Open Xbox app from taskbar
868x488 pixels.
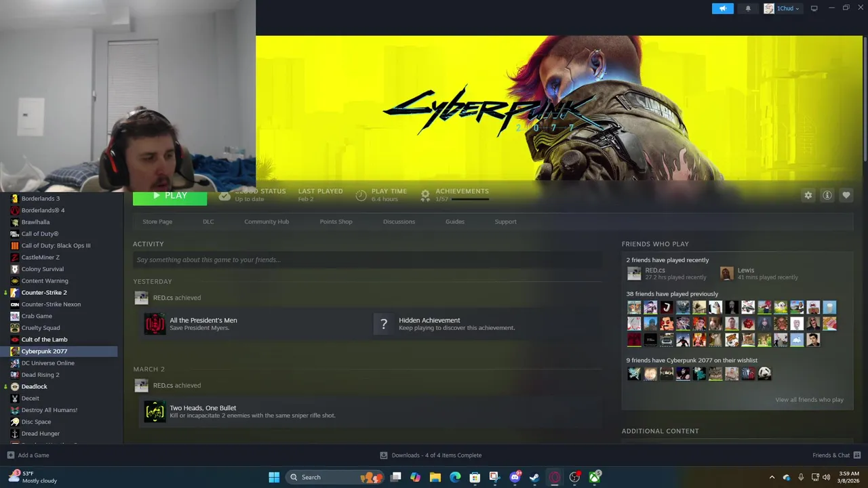coord(595,477)
